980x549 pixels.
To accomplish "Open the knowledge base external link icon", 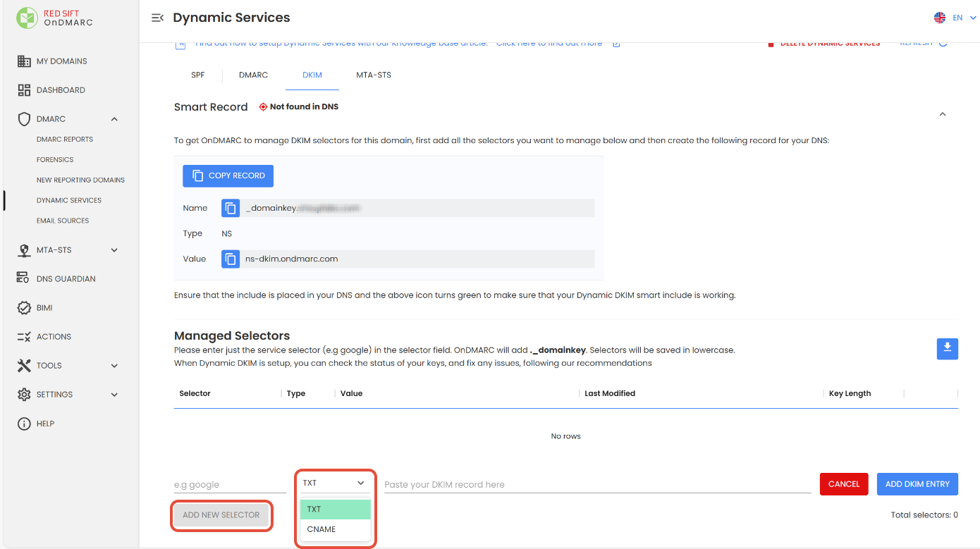I will tap(616, 44).
